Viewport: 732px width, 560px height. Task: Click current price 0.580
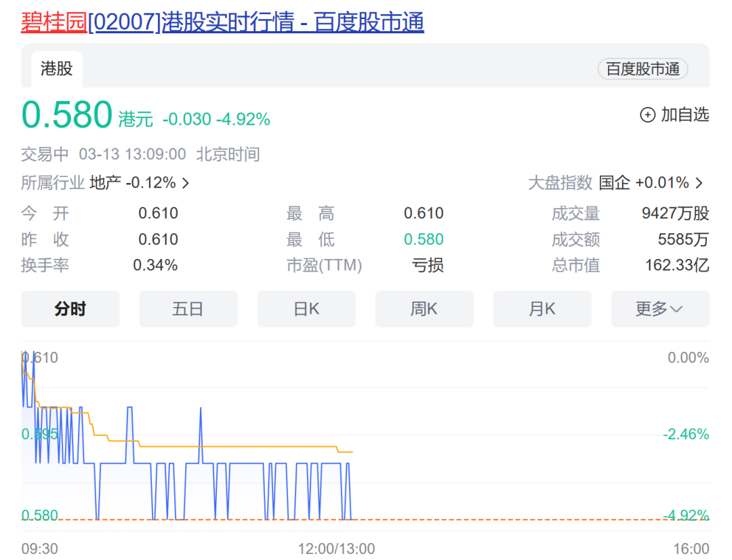click(x=67, y=115)
